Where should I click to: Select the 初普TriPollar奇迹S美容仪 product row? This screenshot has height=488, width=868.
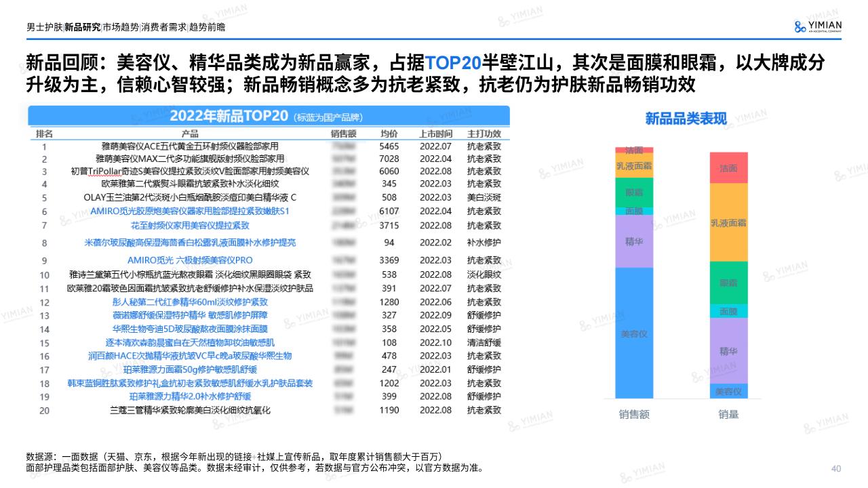(x=191, y=171)
